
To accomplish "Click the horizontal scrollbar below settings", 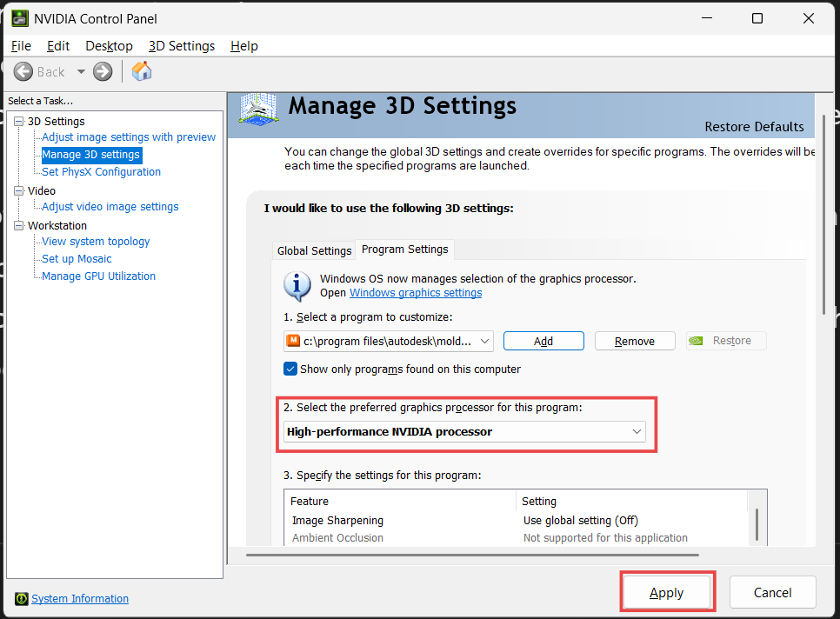I will coord(472,555).
